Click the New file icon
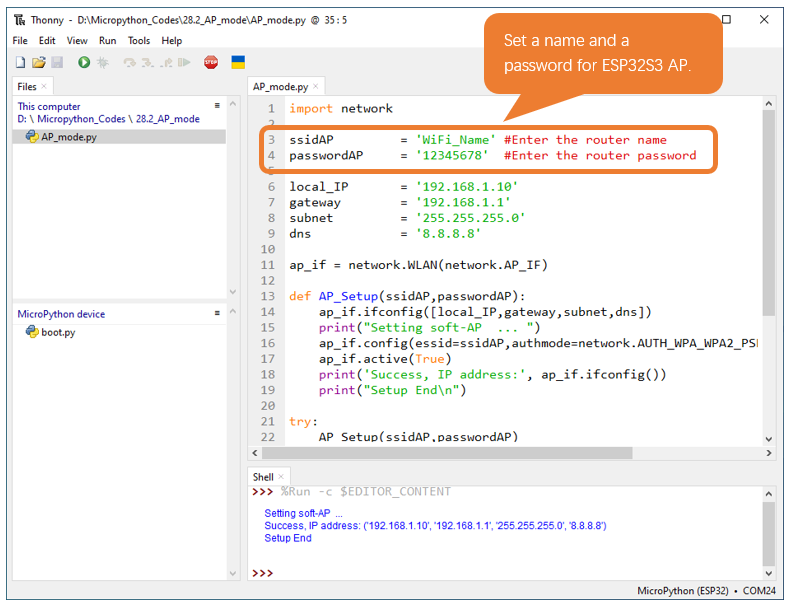The width and height of the screenshot is (793, 607). click(x=20, y=62)
